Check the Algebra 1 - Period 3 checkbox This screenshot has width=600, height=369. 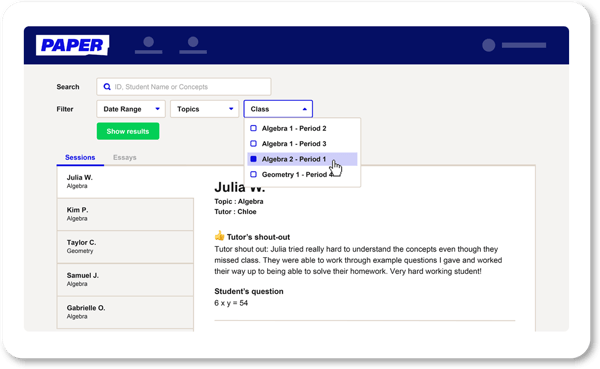(253, 144)
